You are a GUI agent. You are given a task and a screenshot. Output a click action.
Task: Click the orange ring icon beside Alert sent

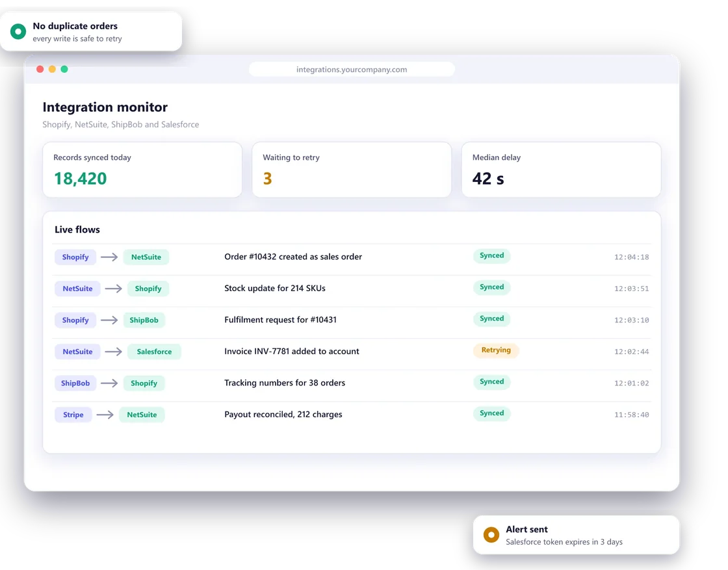(x=491, y=535)
